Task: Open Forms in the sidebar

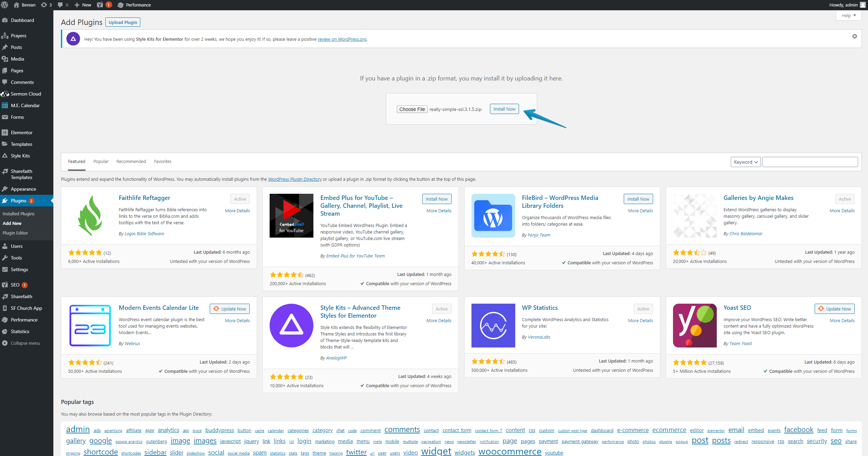Action: 17,117
